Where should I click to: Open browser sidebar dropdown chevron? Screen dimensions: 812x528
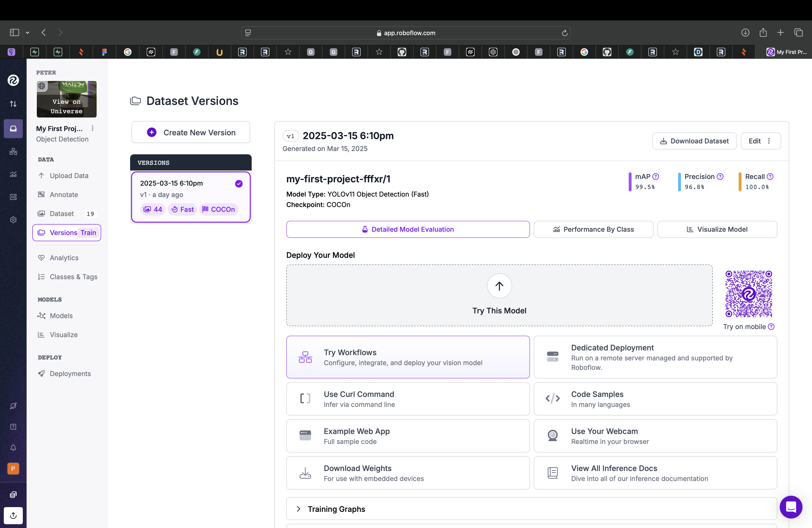click(x=28, y=33)
